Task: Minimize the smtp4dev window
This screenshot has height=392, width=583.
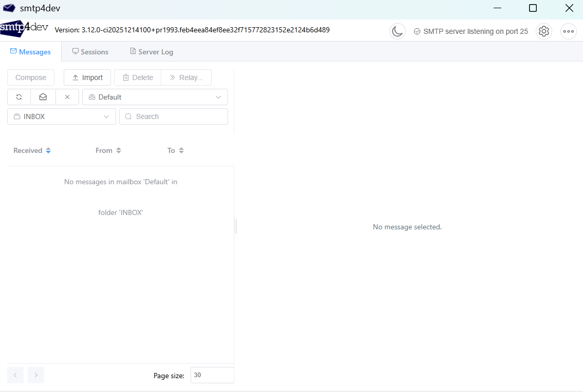Action: pos(497,8)
